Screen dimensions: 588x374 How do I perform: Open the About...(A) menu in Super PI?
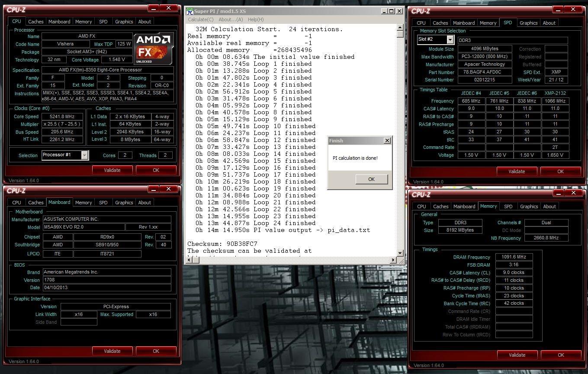pyautogui.click(x=231, y=19)
